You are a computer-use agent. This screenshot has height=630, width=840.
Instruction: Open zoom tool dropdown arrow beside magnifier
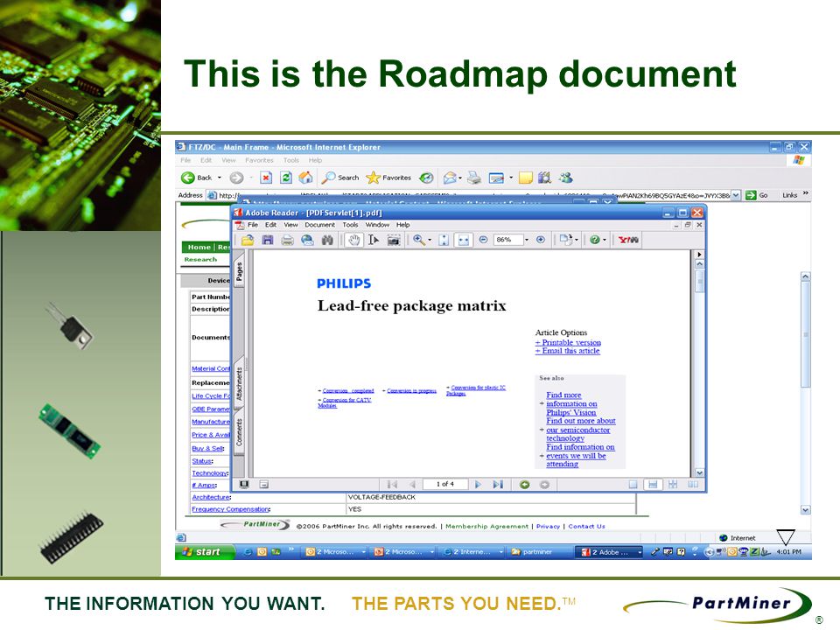pyautogui.click(x=430, y=240)
